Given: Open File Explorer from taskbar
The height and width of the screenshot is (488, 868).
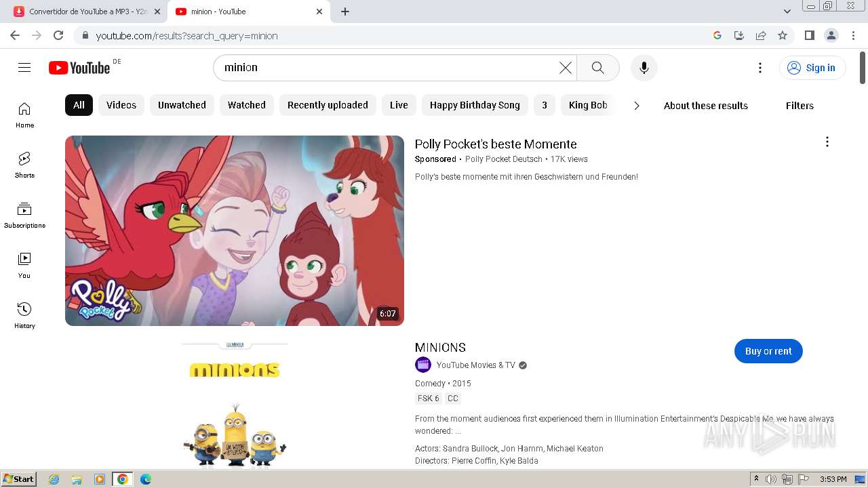Looking at the screenshot, I should click(x=77, y=479).
